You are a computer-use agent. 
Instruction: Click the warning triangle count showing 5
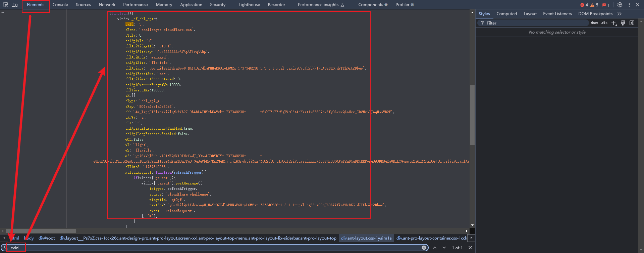pos(594,5)
